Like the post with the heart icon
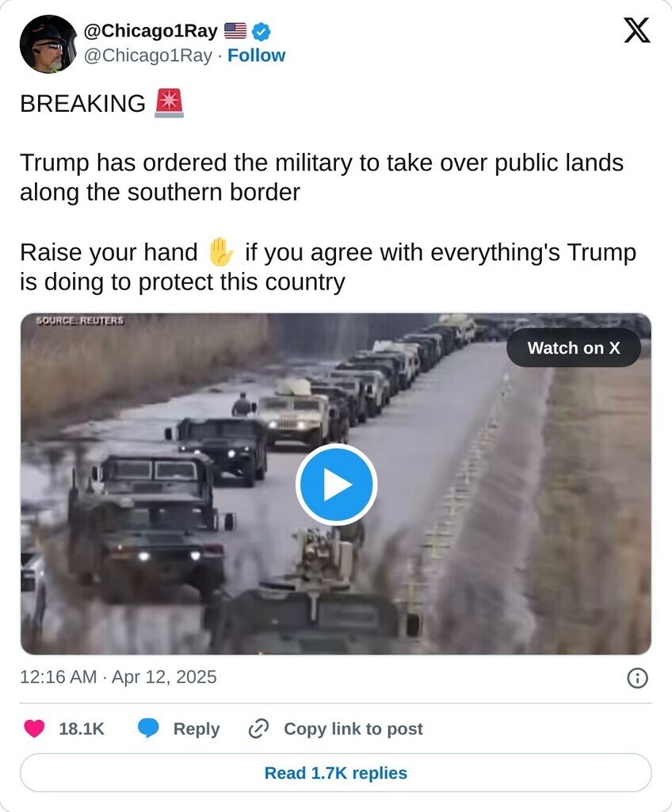The width and height of the screenshot is (672, 812). [34, 729]
